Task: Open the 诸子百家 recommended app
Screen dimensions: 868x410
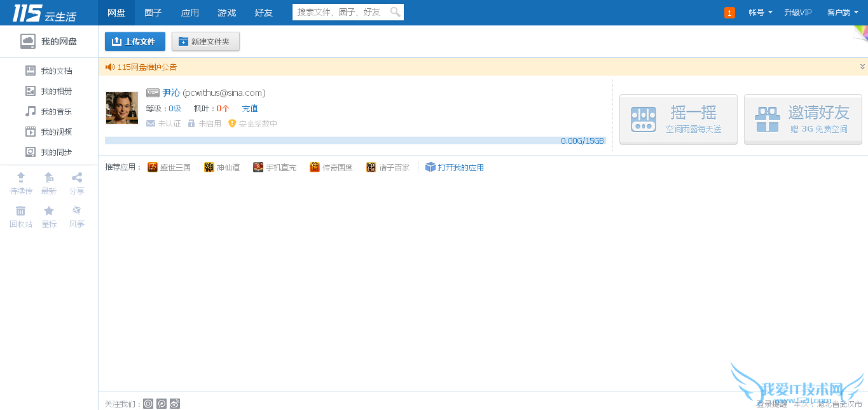Action: tap(388, 168)
